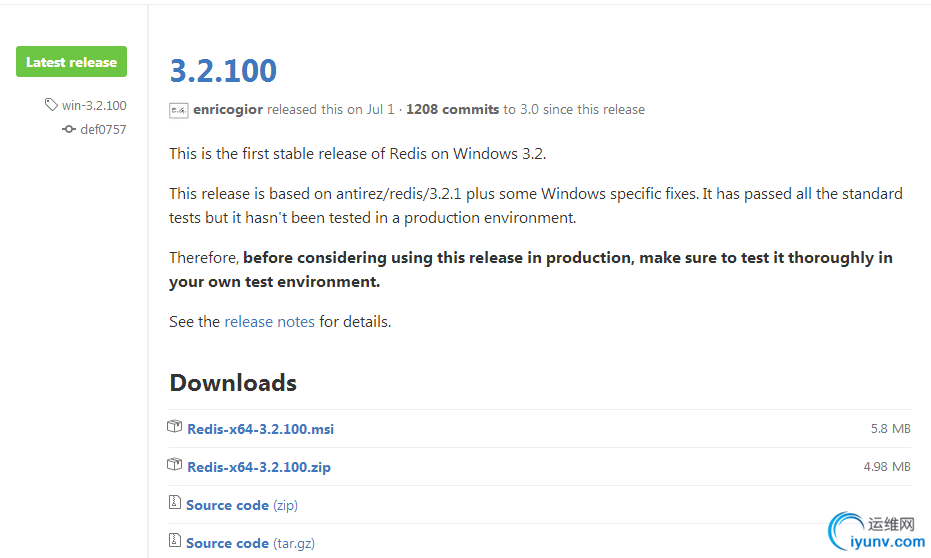Download Source code (tar.gz)

click(x=251, y=543)
